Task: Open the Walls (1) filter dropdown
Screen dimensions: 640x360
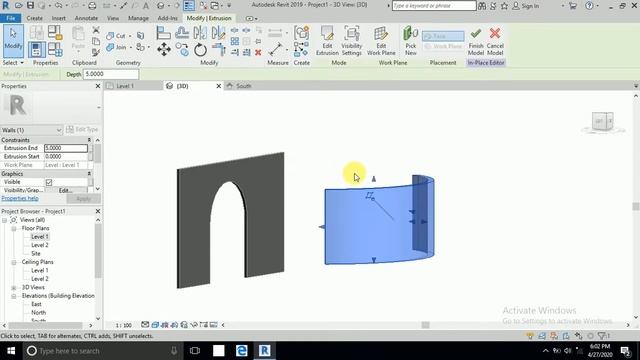Action: (x=31, y=130)
